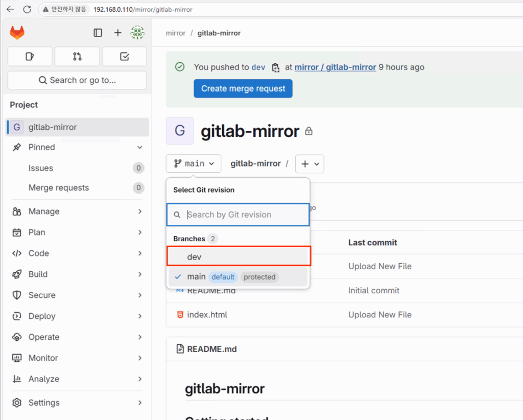Collapse the Pinned section
This screenshot has width=523, height=420.
(x=140, y=147)
